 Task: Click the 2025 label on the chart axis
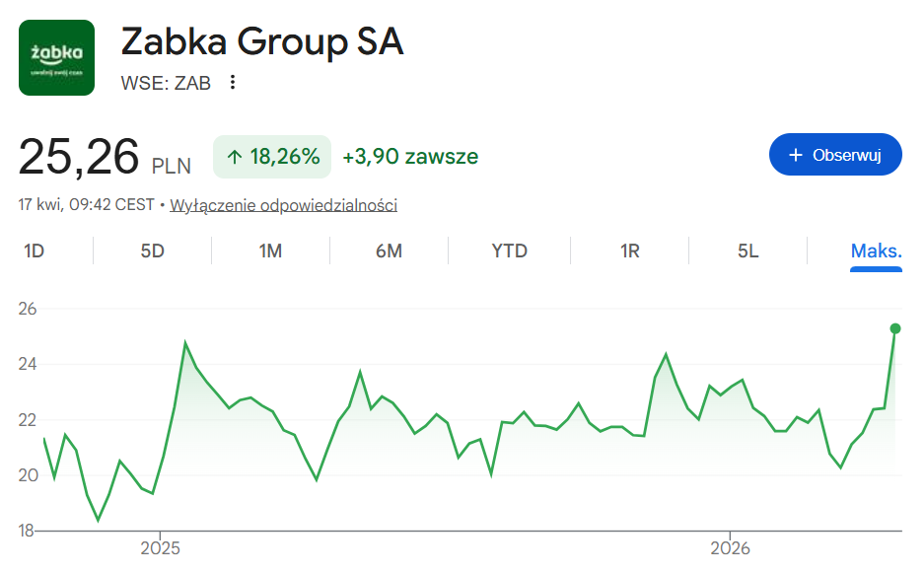(x=163, y=548)
